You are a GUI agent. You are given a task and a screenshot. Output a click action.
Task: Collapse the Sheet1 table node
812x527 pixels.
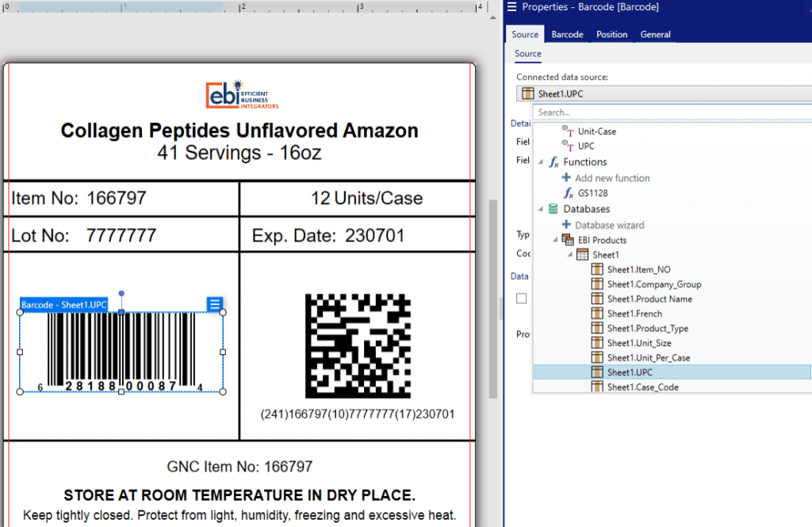[x=569, y=255]
